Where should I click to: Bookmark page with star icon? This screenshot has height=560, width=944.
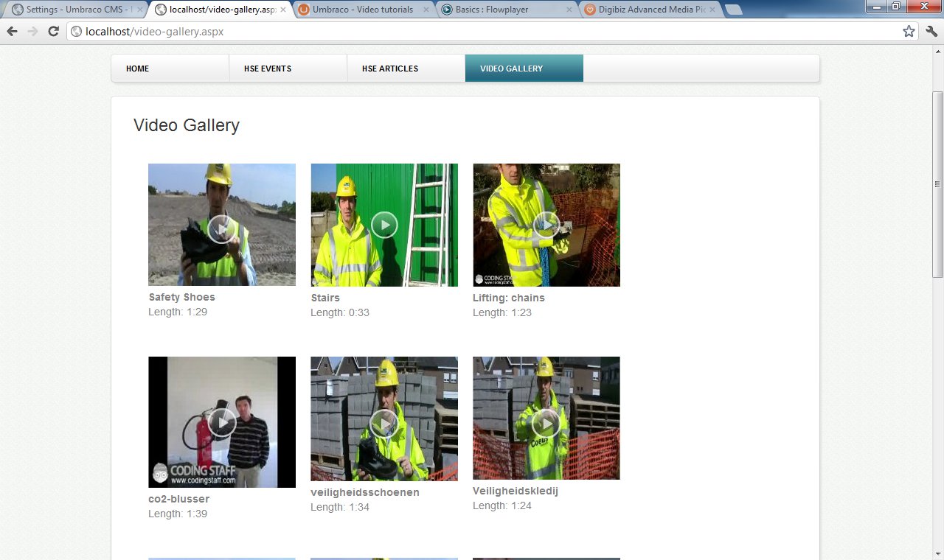[x=909, y=32]
